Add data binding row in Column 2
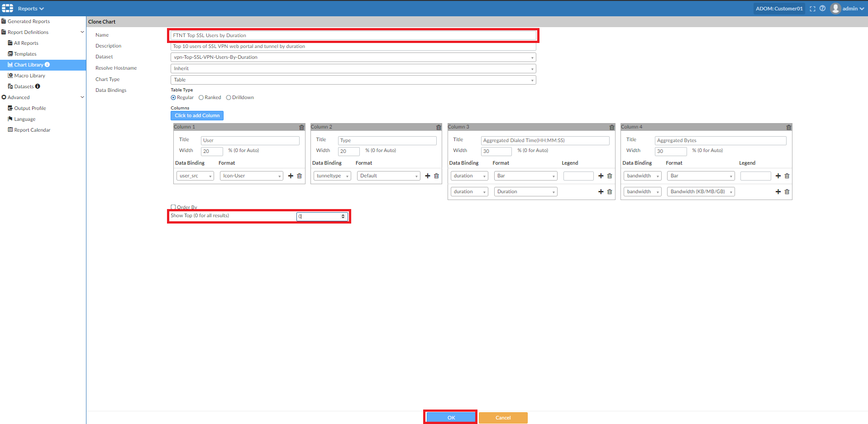The image size is (868, 424). (428, 176)
